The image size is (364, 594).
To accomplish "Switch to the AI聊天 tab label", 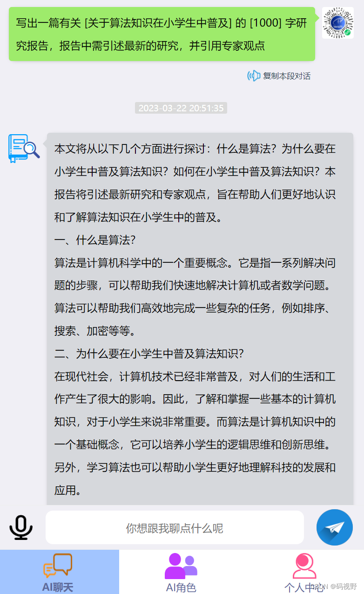I will [x=58, y=587].
